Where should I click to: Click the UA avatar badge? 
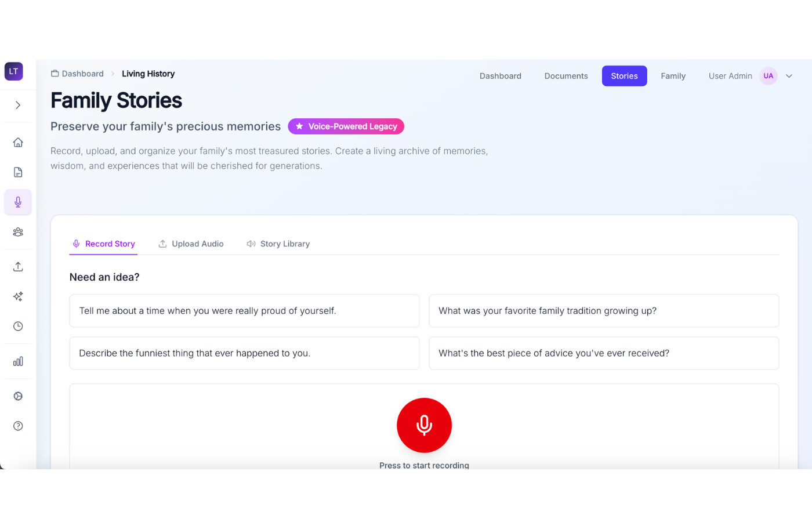768,76
